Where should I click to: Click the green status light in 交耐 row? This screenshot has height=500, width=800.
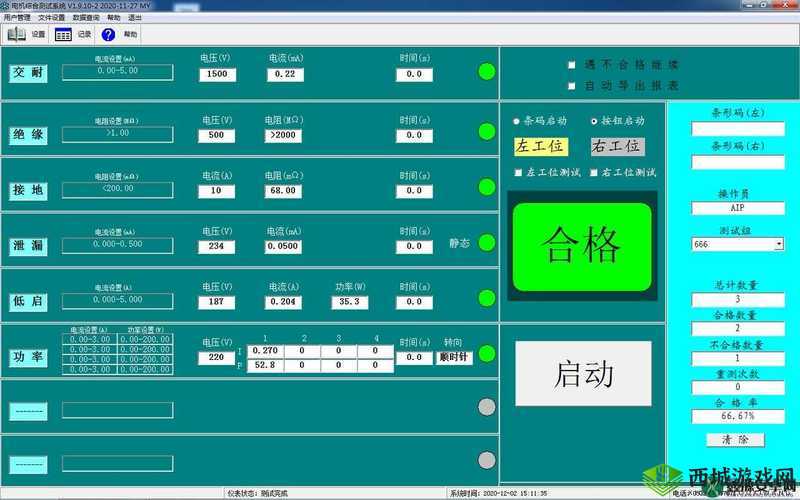coord(487,71)
